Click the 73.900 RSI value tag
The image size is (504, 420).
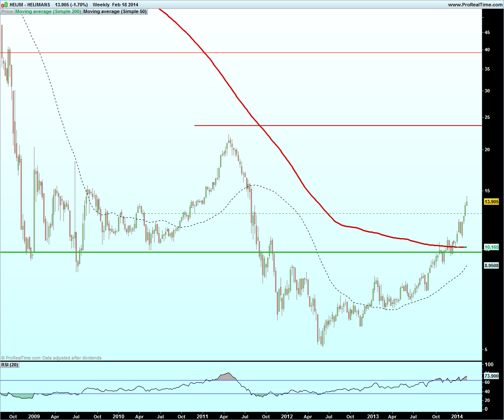(491, 376)
